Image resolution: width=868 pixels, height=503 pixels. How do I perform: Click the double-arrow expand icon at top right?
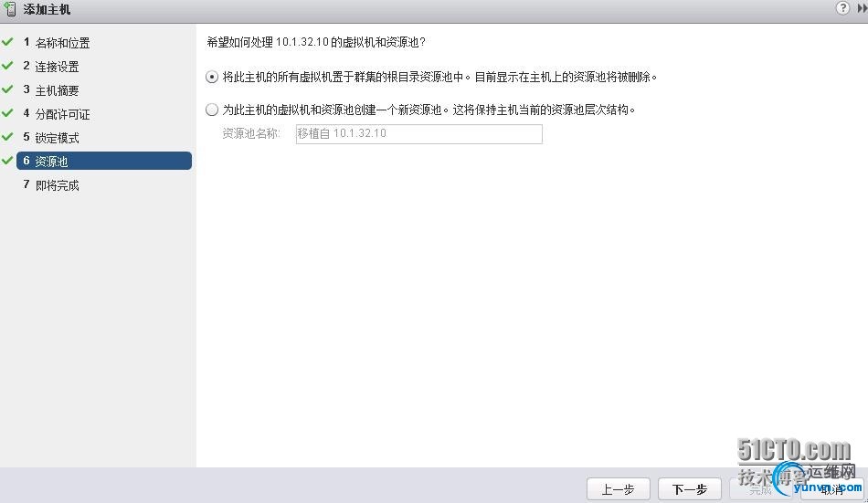[x=862, y=8]
